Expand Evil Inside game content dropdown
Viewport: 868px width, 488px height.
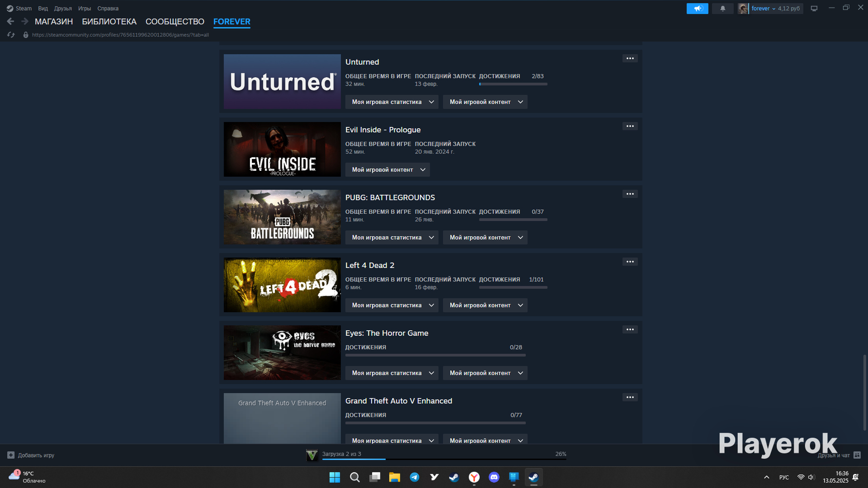click(388, 170)
